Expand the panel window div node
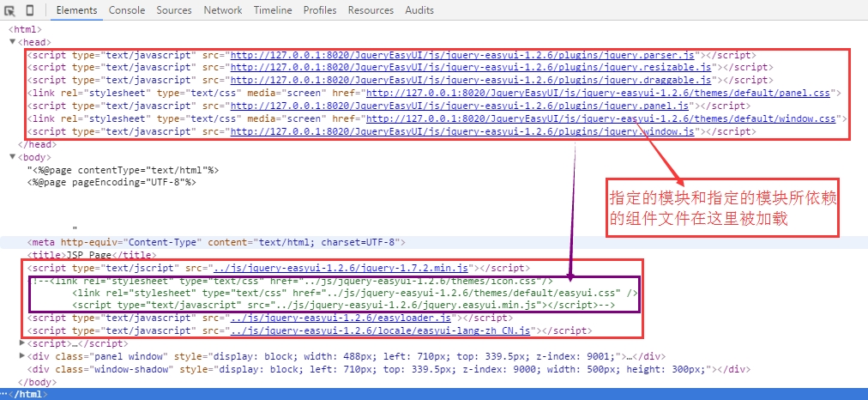868x400 pixels. click(x=22, y=356)
